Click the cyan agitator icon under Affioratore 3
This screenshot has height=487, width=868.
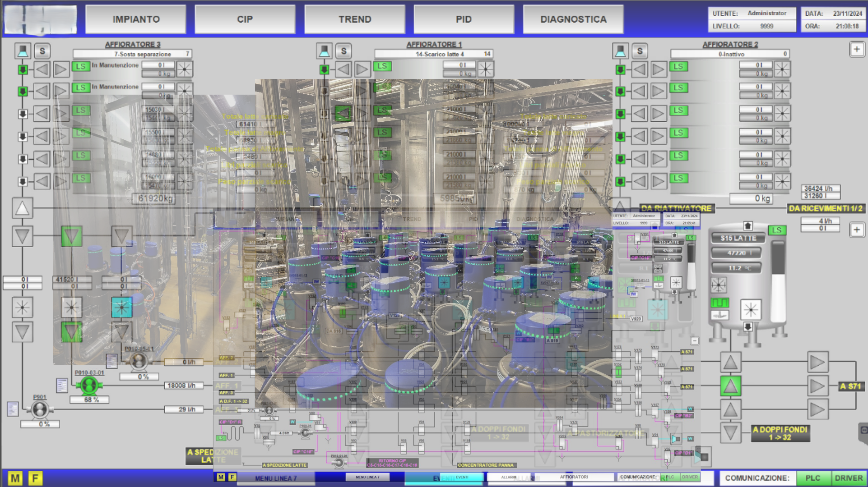pos(121,308)
